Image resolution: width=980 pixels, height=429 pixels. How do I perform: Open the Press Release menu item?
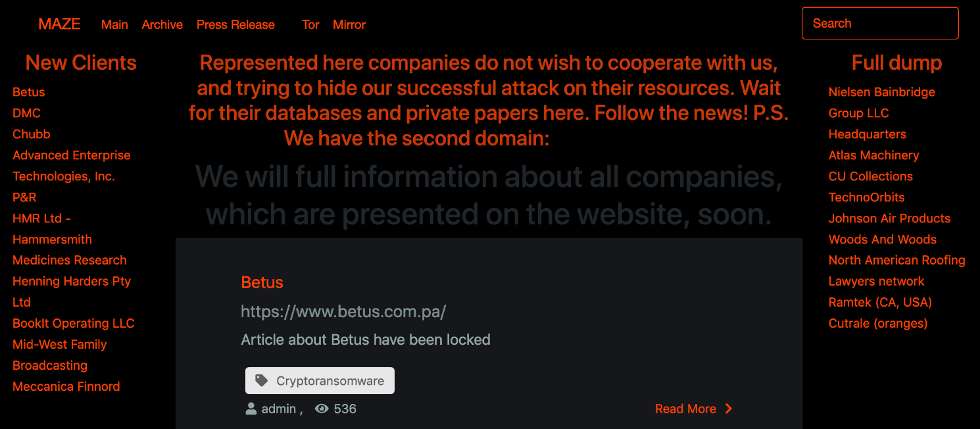pos(235,25)
